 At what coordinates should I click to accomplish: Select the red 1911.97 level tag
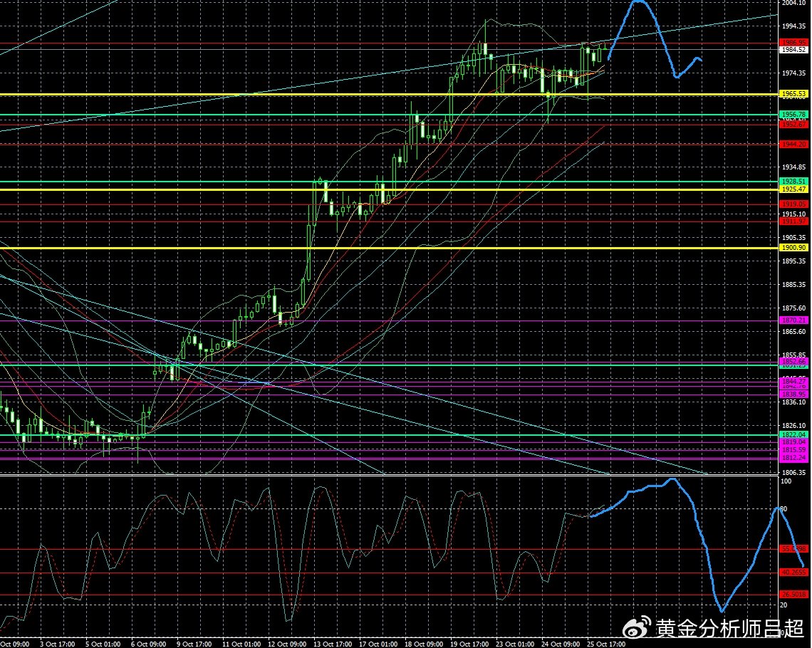(793, 221)
